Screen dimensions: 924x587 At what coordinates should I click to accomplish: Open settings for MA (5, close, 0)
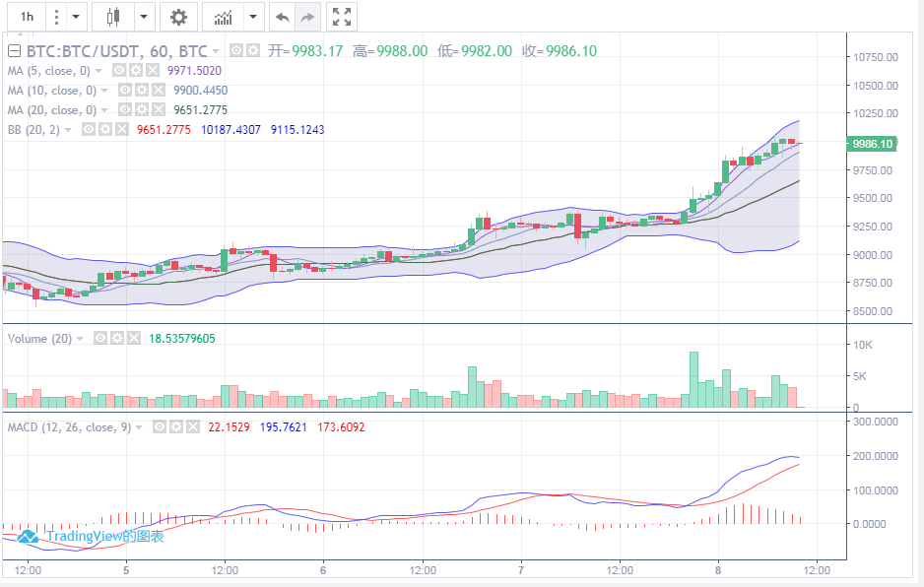135,71
